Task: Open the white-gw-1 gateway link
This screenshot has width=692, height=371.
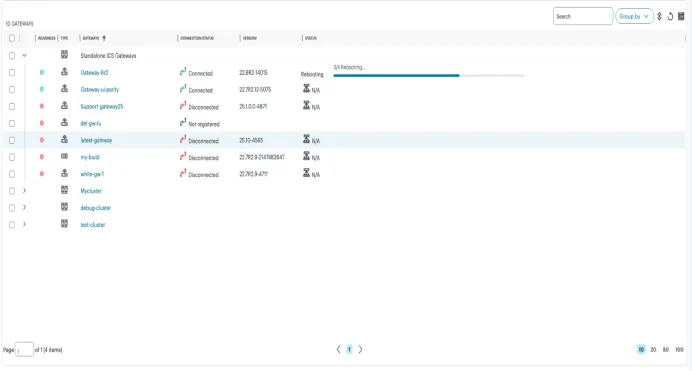Action: 92,174
